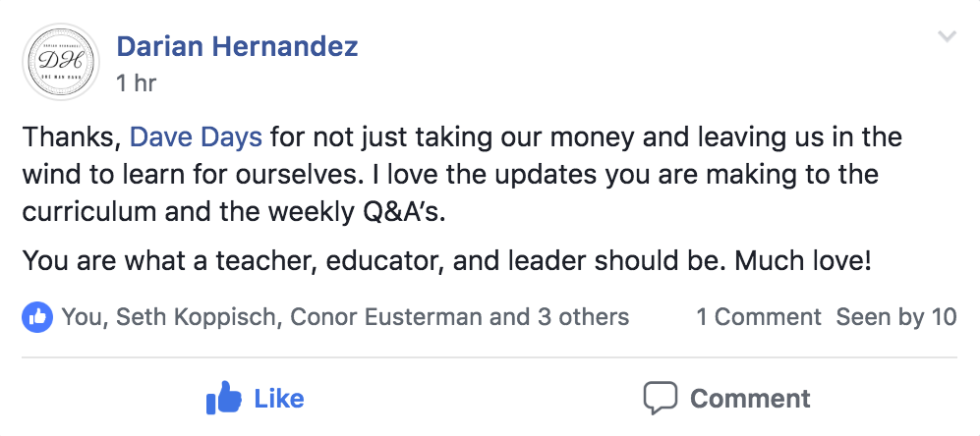Open the Seen by 10 list
The width and height of the screenshot is (980, 436).
(896, 317)
